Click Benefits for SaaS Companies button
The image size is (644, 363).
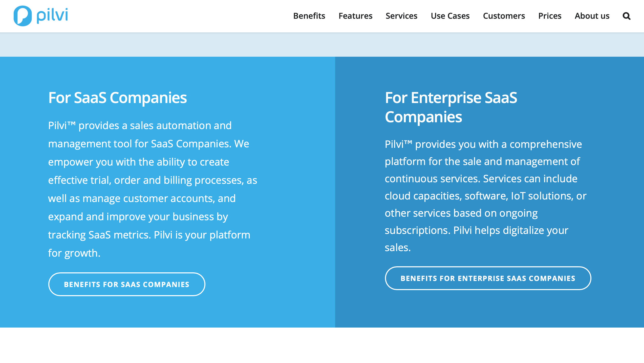coord(127,284)
